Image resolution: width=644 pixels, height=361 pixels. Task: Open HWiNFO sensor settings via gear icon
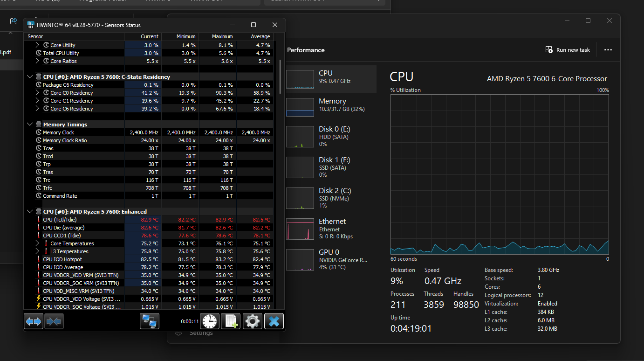coord(252,321)
